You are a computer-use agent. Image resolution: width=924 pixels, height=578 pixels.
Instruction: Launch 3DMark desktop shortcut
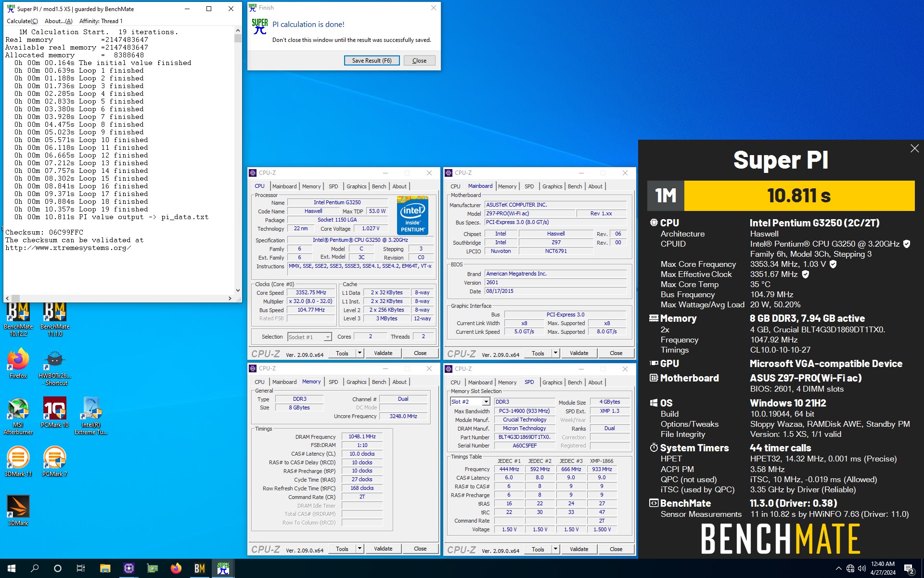[18, 511]
